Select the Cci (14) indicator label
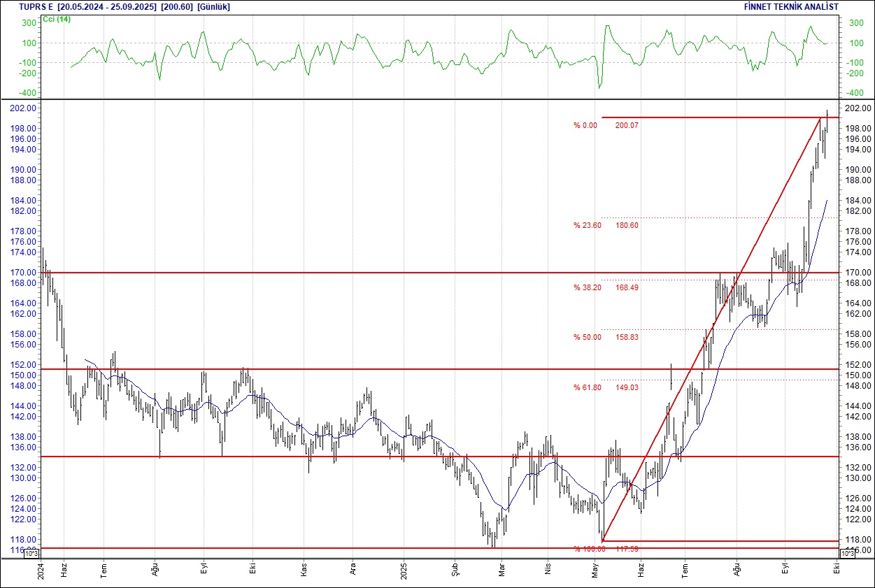The width and height of the screenshot is (875, 588). click(57, 19)
